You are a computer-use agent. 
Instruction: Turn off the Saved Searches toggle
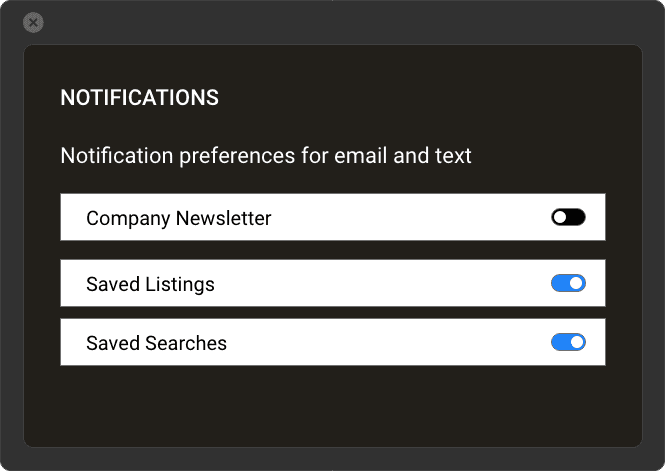[x=568, y=343]
